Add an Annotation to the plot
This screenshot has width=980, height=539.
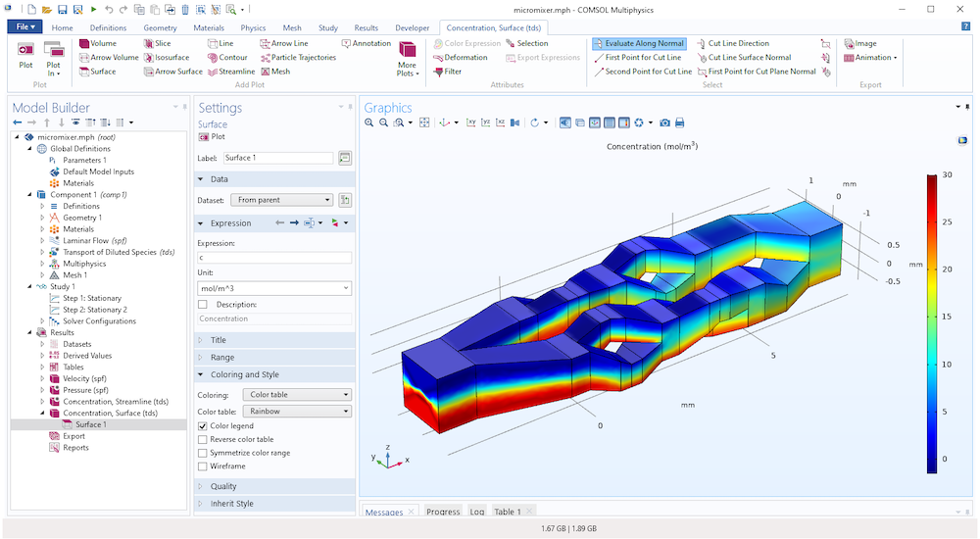click(366, 43)
